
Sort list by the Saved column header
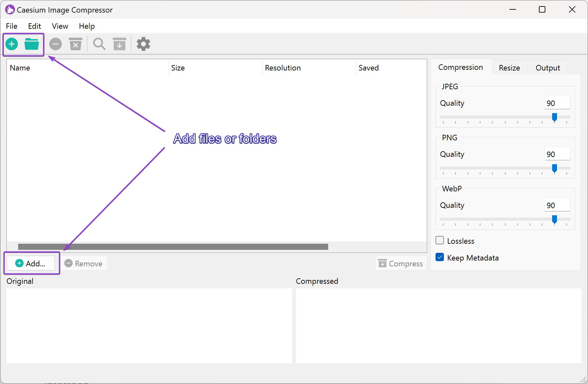tap(391, 68)
